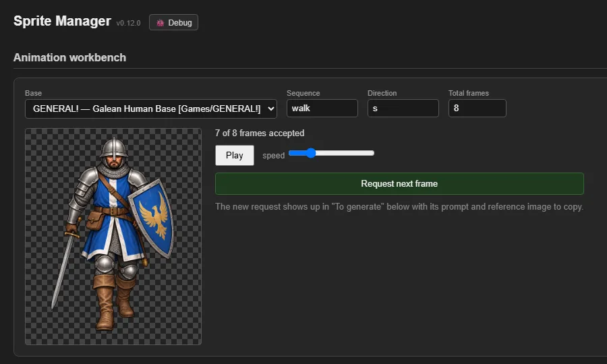Click the 'To generate' hint text
The image size is (607, 364).
click(x=399, y=206)
